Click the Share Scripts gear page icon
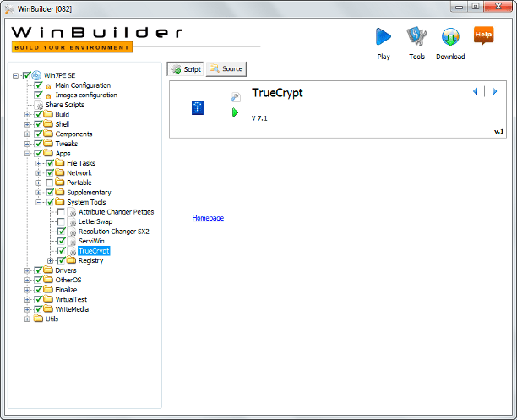Screen dimensions: 517x420 [x=39, y=105]
